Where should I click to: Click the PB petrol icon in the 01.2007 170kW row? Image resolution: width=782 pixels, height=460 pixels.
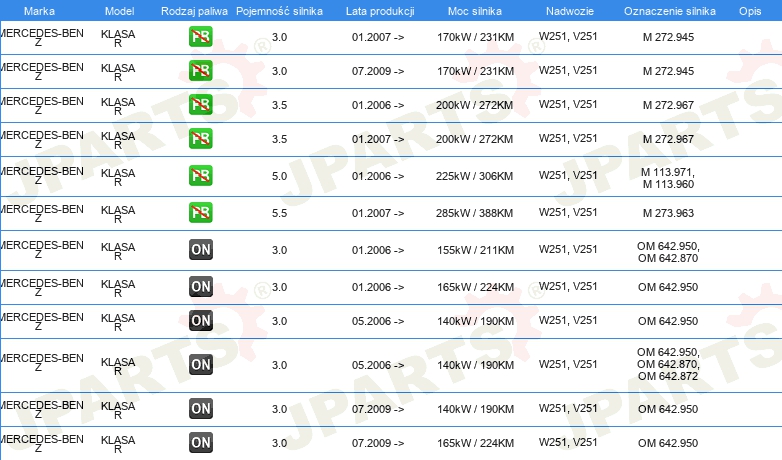coord(200,37)
